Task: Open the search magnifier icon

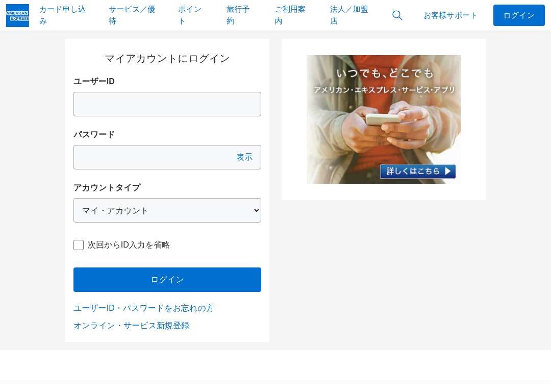Action: pyautogui.click(x=397, y=15)
